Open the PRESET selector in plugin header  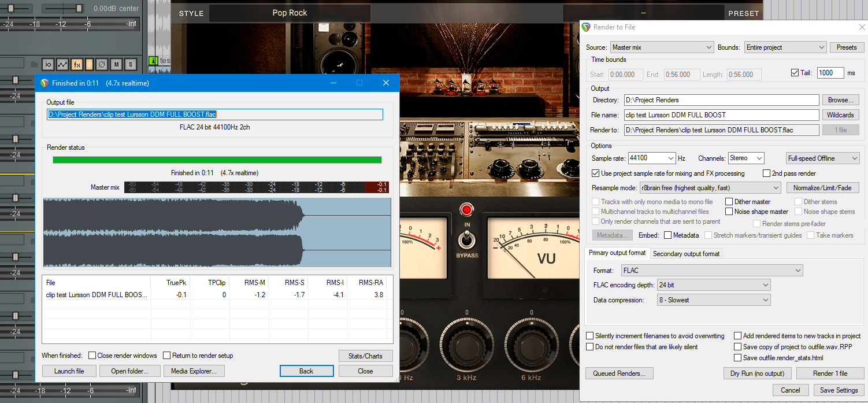click(x=643, y=13)
